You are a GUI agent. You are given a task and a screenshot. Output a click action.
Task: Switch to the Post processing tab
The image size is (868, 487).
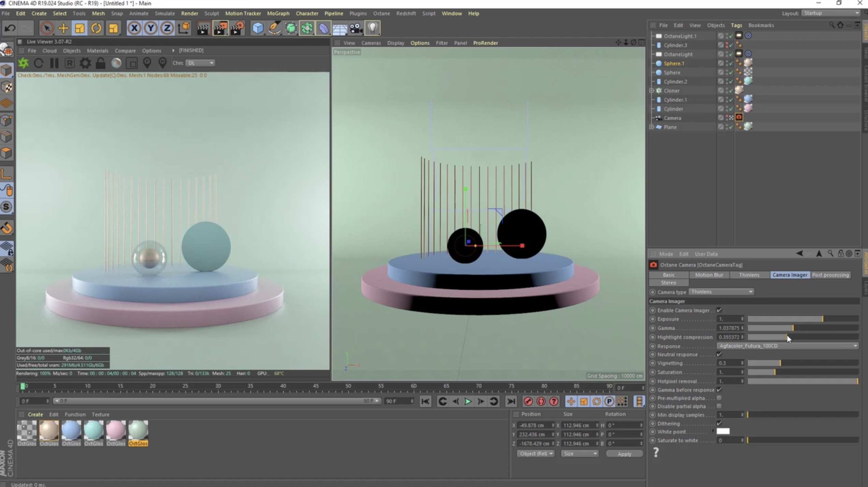point(830,275)
